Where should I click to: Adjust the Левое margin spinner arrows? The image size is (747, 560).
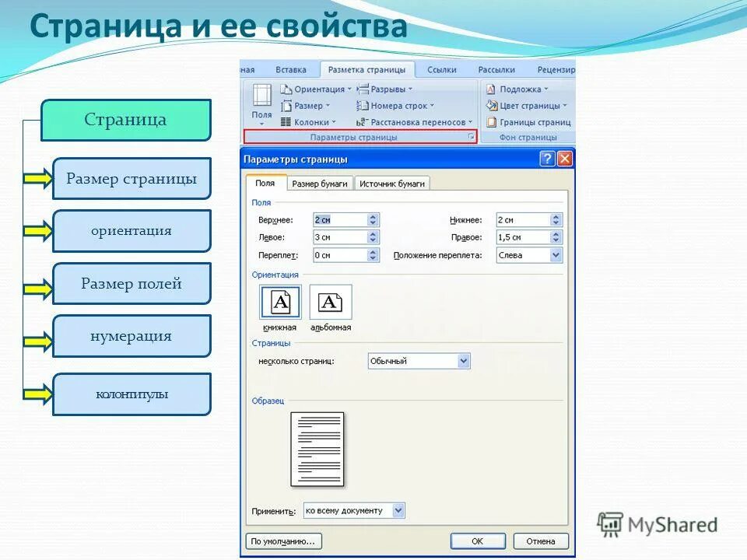pos(373,237)
